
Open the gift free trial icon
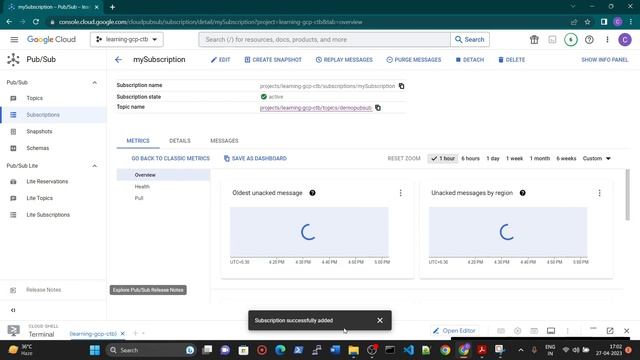534,40
